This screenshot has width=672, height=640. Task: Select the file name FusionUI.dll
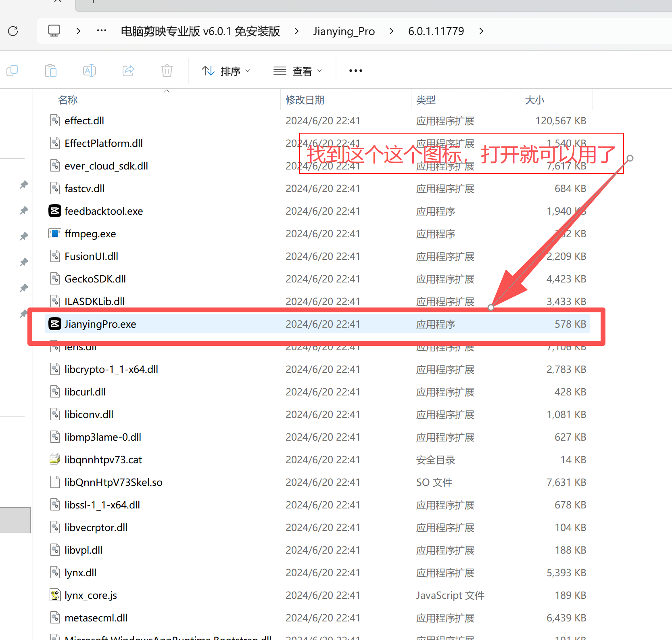[91, 256]
